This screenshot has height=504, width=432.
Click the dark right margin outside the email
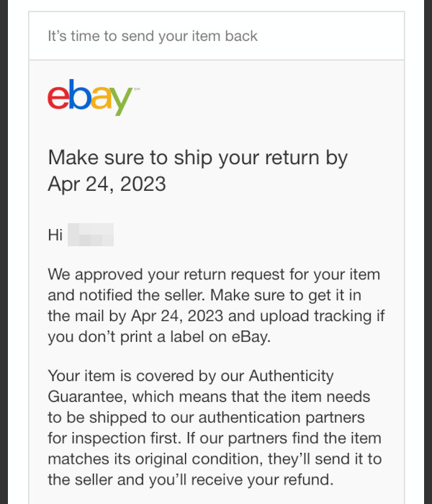[428, 252]
